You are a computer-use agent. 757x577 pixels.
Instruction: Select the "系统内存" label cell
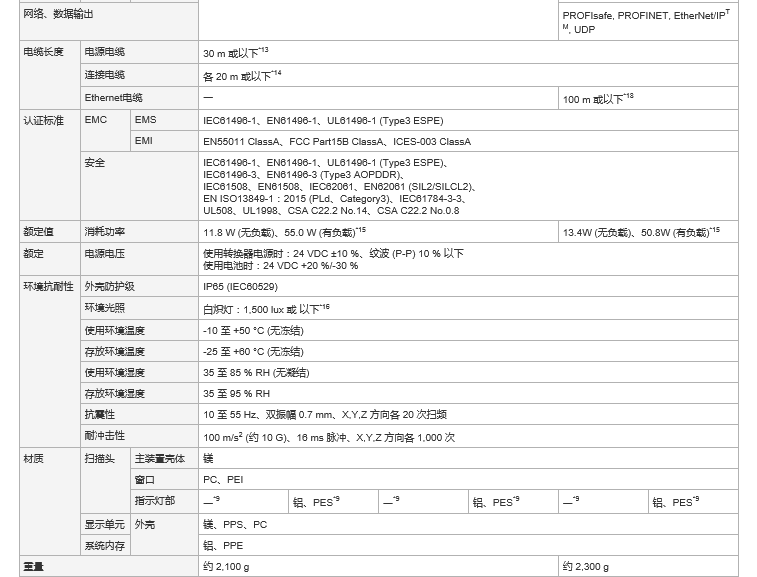tap(104, 546)
